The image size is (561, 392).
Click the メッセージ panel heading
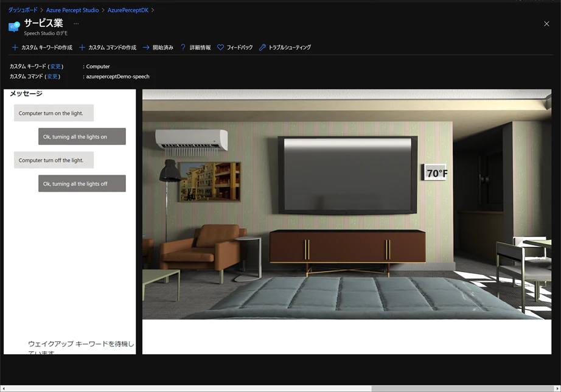click(x=26, y=94)
